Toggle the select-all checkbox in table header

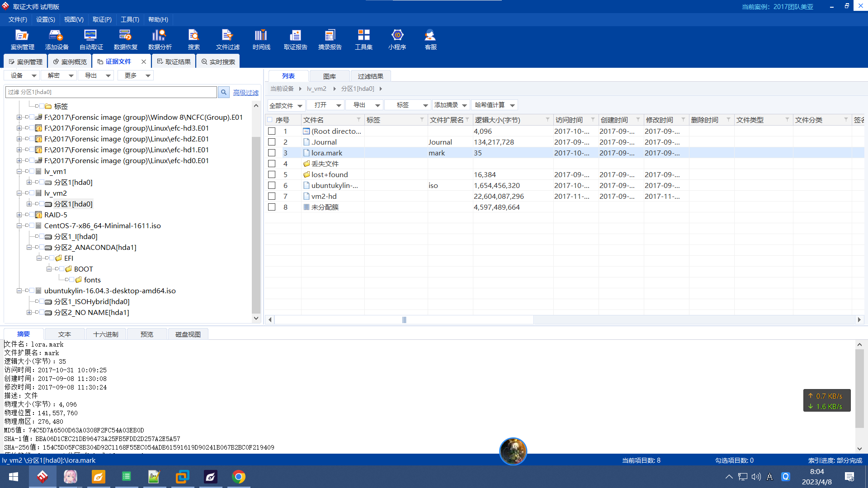click(270, 120)
